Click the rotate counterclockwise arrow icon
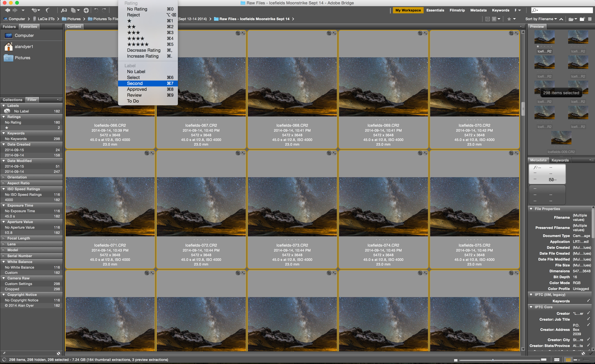The height and width of the screenshot is (364, 595). tap(96, 10)
